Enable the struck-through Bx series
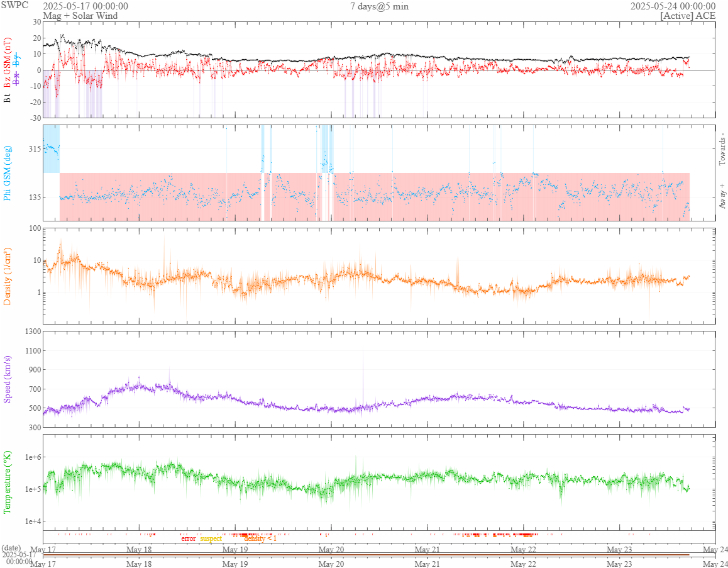Screen dimensions: 728x568 [17, 77]
